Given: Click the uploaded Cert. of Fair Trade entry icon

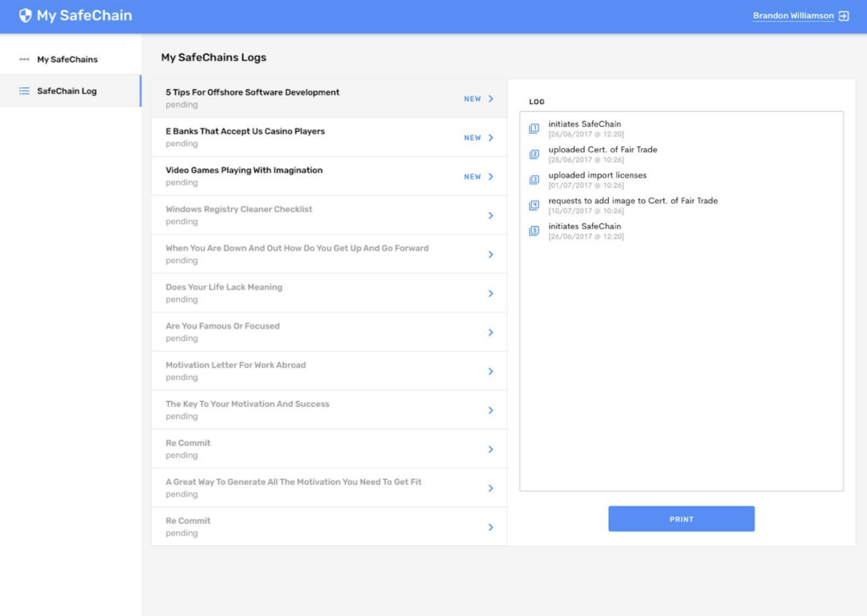Looking at the screenshot, I should pos(533,154).
